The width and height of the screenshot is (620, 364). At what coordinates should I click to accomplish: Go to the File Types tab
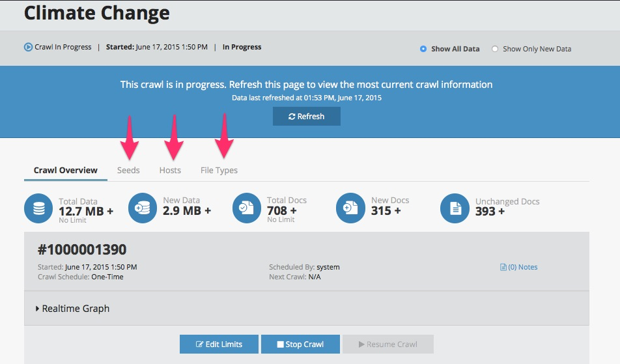coord(219,171)
